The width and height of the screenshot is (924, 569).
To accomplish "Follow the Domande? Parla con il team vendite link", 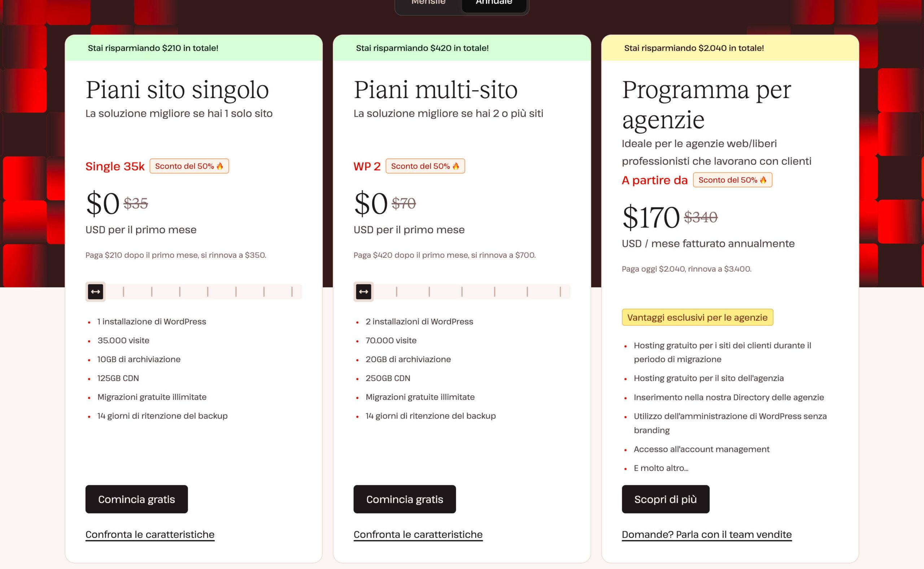I will point(706,534).
